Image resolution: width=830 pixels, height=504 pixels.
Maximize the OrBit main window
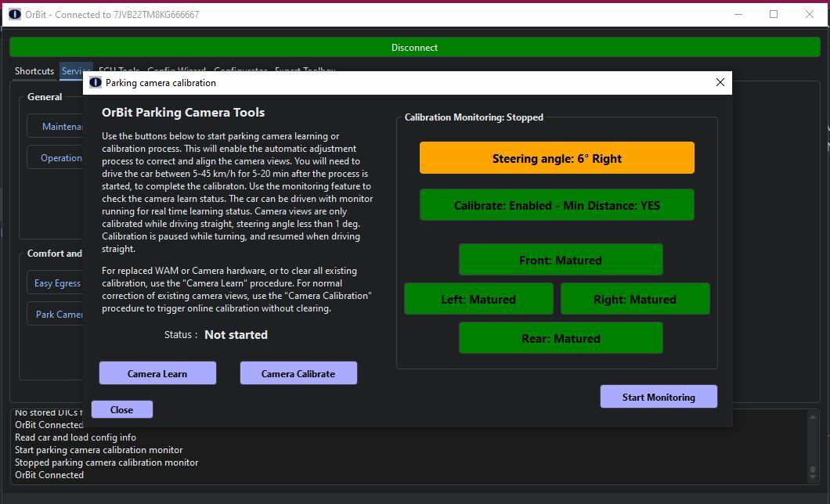click(x=774, y=14)
